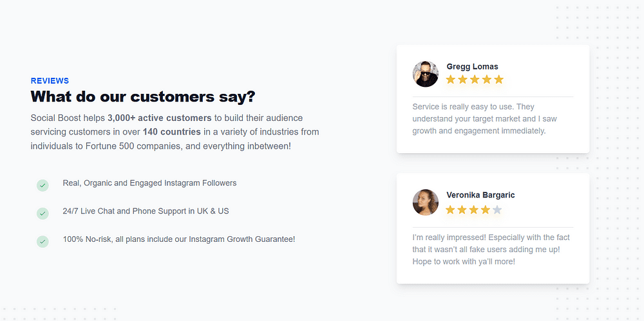This screenshot has width=644, height=321.
Task: Click the 3,000+ active customers bold text
Action: coord(159,118)
